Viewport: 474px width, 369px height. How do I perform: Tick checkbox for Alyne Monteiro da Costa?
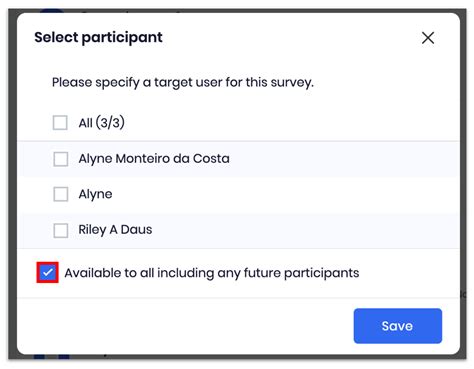(x=61, y=159)
